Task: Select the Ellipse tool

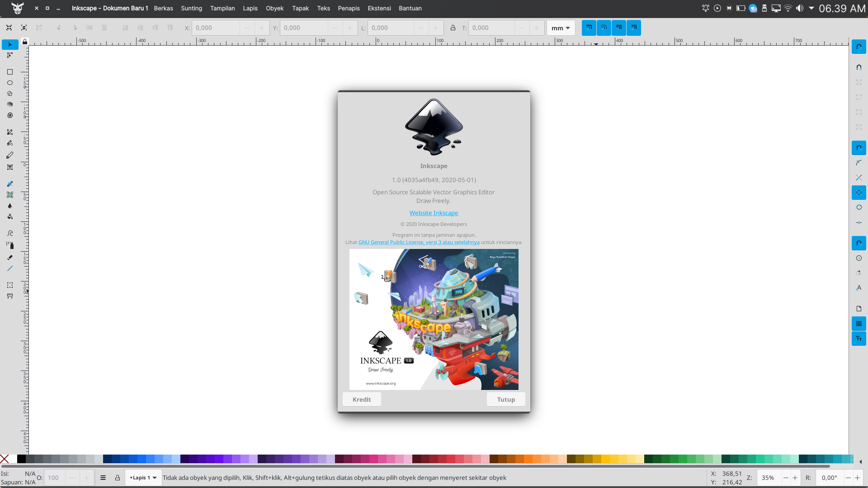Action: (x=10, y=83)
